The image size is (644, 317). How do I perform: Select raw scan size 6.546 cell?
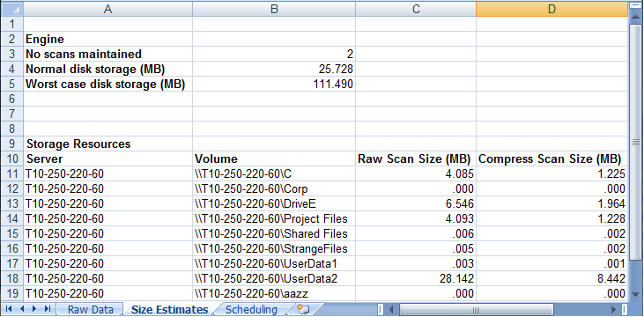(x=416, y=203)
